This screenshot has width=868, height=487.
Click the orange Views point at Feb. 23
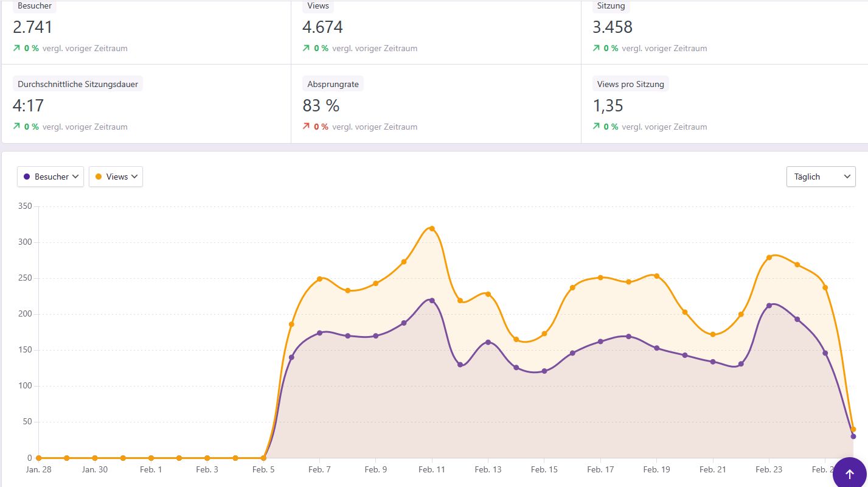[x=769, y=257]
